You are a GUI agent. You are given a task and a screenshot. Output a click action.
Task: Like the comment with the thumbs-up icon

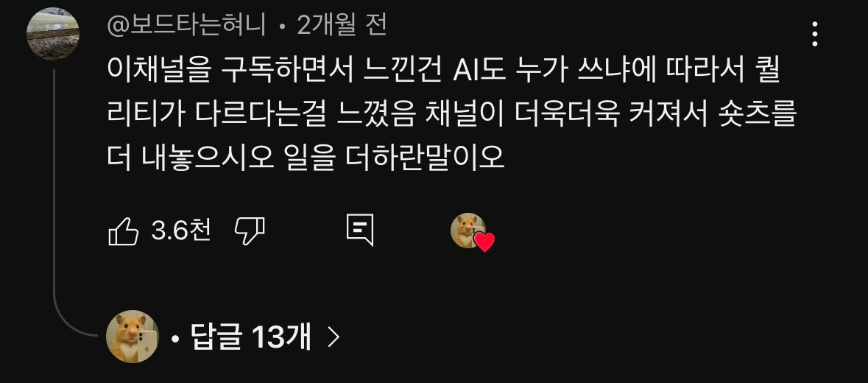(x=123, y=231)
